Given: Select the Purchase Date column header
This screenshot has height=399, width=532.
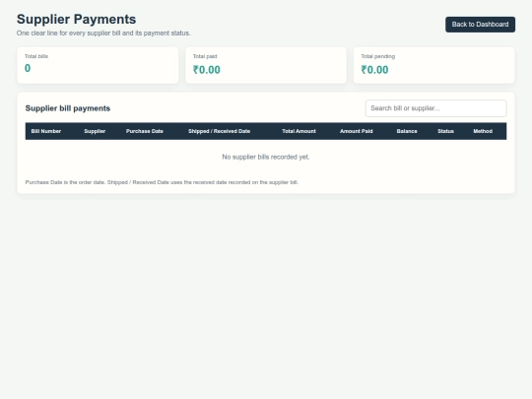Looking at the screenshot, I should click(x=145, y=131).
